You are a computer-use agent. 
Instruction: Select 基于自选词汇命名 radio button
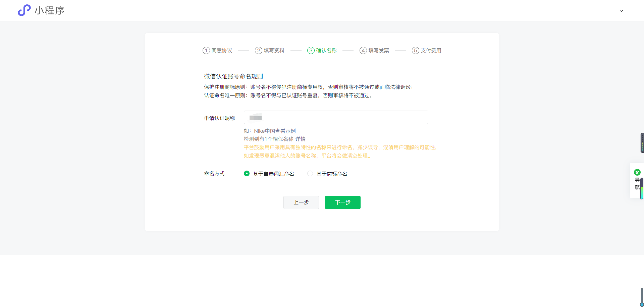(x=247, y=174)
